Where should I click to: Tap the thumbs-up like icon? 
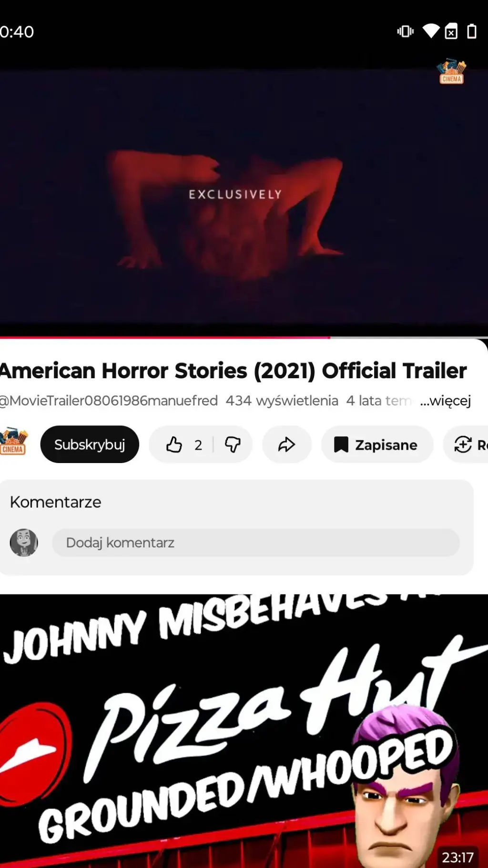(x=174, y=444)
